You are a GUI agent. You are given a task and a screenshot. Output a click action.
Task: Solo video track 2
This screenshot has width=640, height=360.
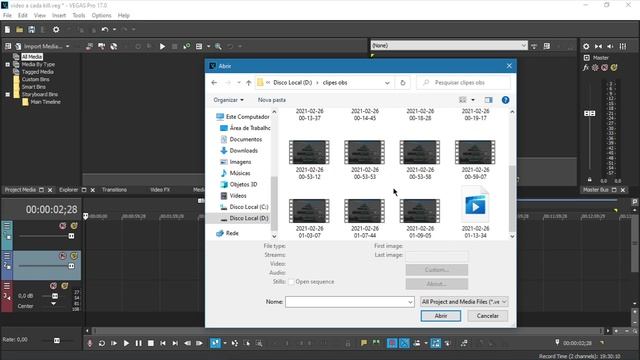[74, 256]
